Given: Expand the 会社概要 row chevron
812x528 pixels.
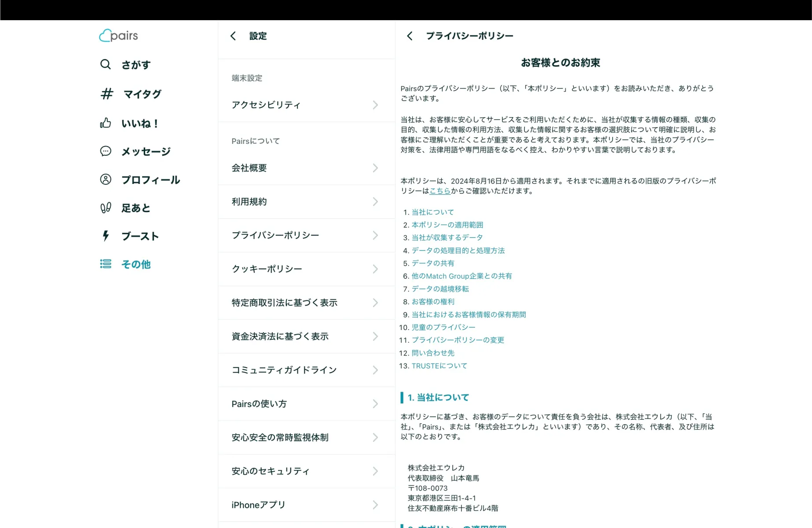Looking at the screenshot, I should tap(375, 168).
